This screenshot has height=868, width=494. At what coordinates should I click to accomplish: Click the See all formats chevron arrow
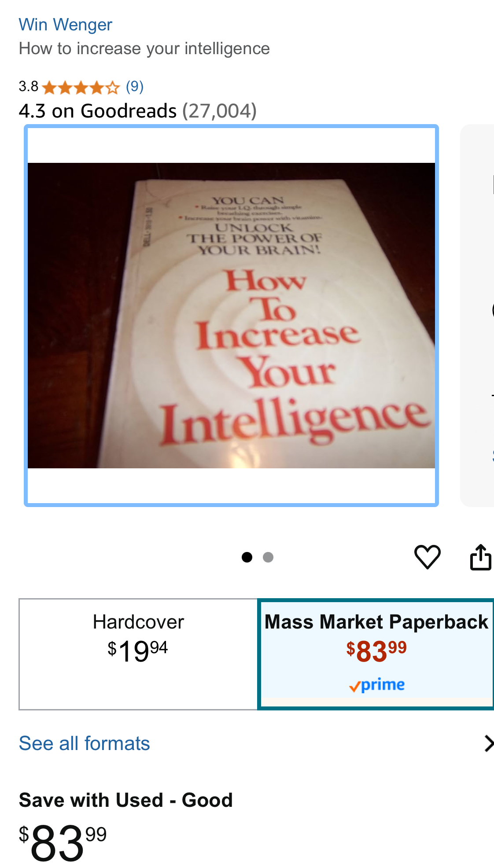(488, 743)
